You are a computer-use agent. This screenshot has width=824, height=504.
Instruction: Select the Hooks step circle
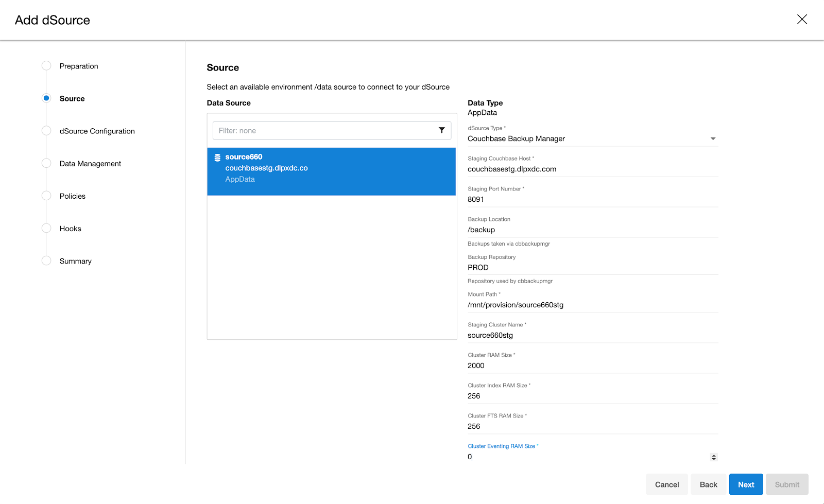point(46,228)
